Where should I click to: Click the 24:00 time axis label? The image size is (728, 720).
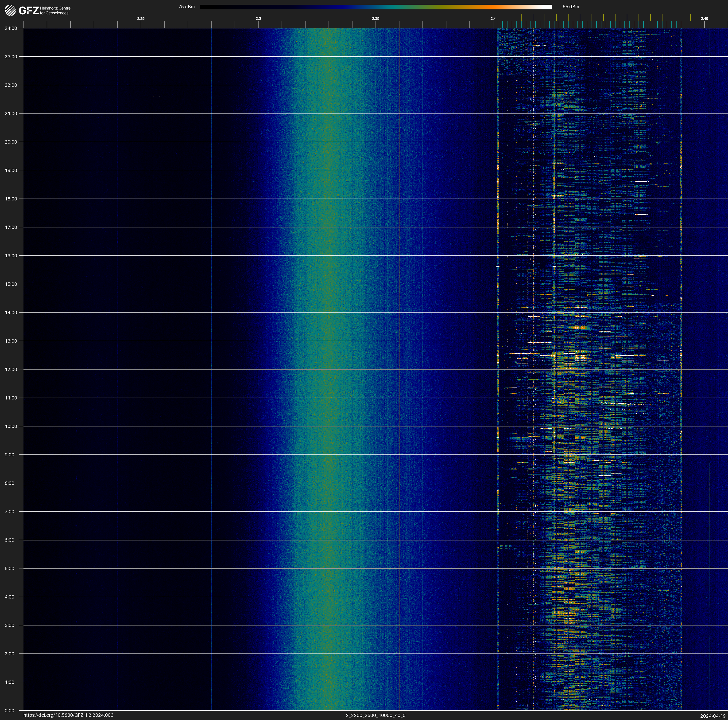pos(11,28)
